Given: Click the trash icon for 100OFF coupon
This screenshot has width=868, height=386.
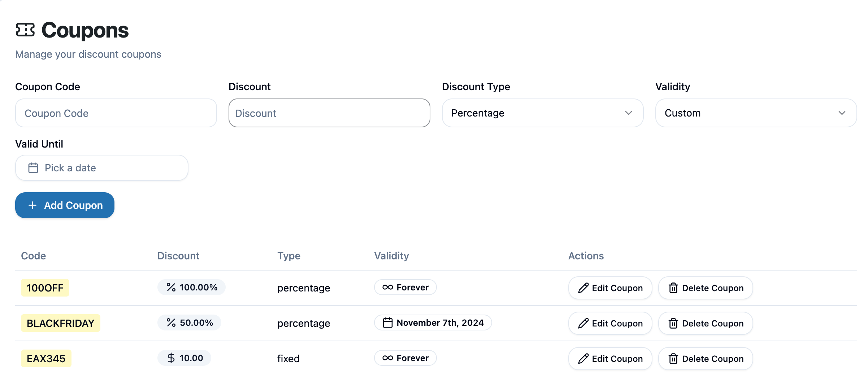Looking at the screenshot, I should point(673,288).
